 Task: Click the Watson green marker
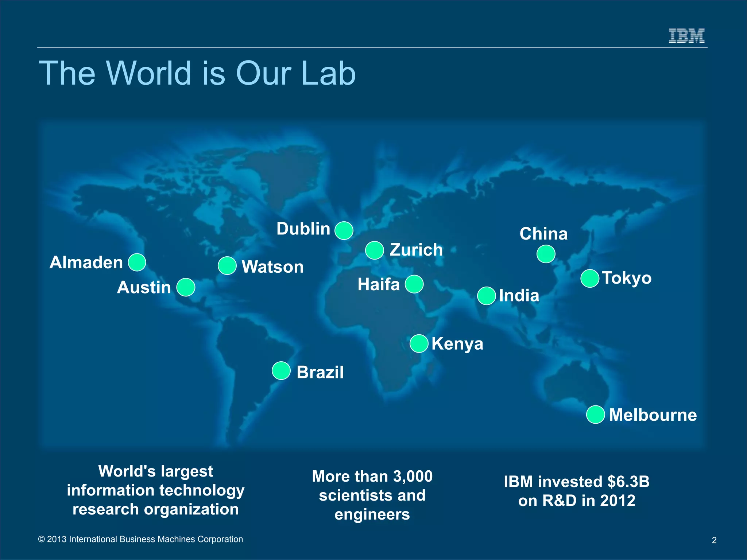[227, 265]
